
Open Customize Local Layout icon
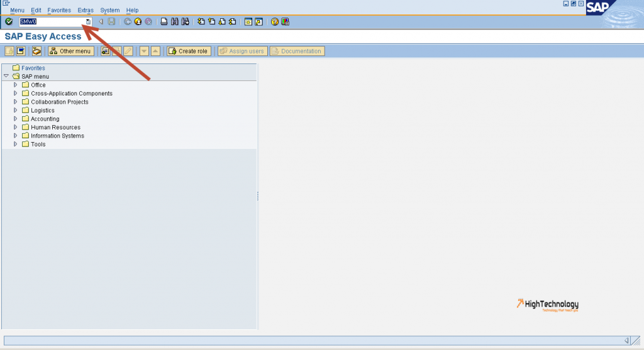[x=285, y=22]
